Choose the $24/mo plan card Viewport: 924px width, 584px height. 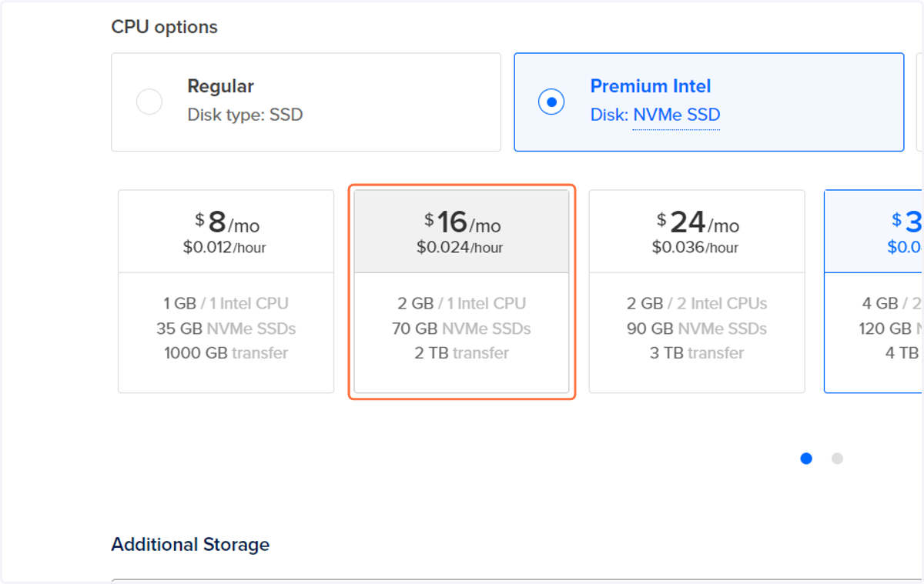pos(697,292)
